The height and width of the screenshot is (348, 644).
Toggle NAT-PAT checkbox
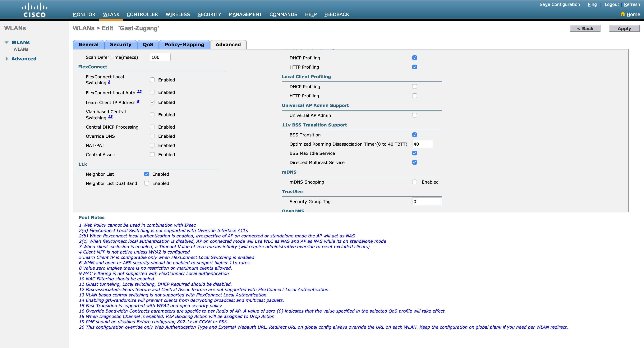point(152,145)
